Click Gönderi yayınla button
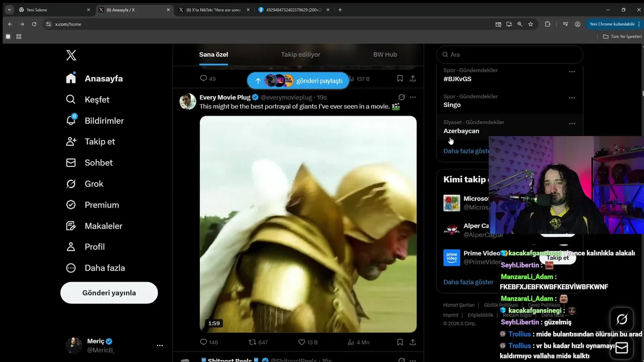 109,293
